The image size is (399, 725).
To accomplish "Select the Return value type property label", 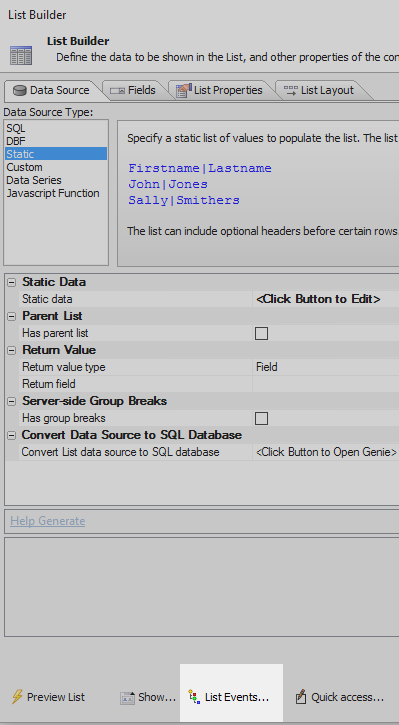I will click(64, 367).
